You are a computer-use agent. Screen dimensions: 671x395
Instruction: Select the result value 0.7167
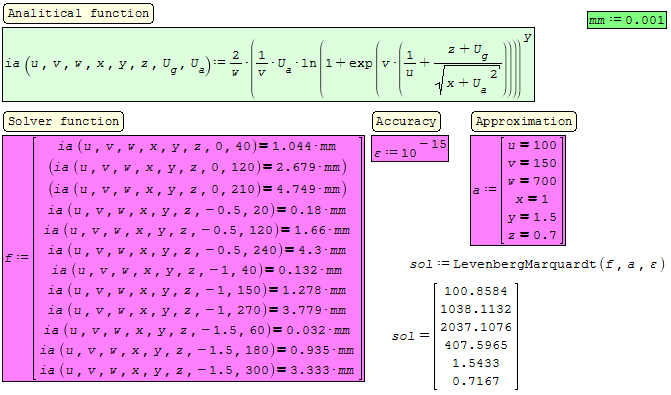pyautogui.click(x=475, y=381)
